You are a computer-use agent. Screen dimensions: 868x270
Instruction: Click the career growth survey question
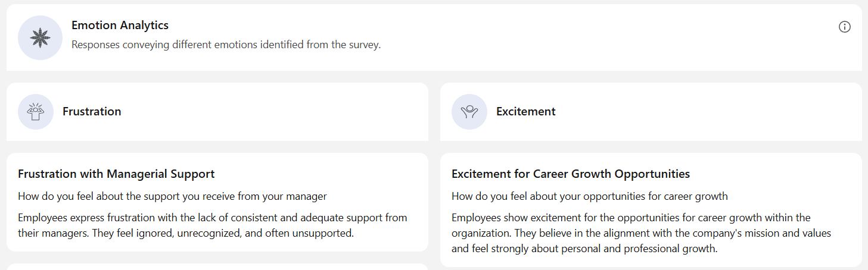coord(590,196)
